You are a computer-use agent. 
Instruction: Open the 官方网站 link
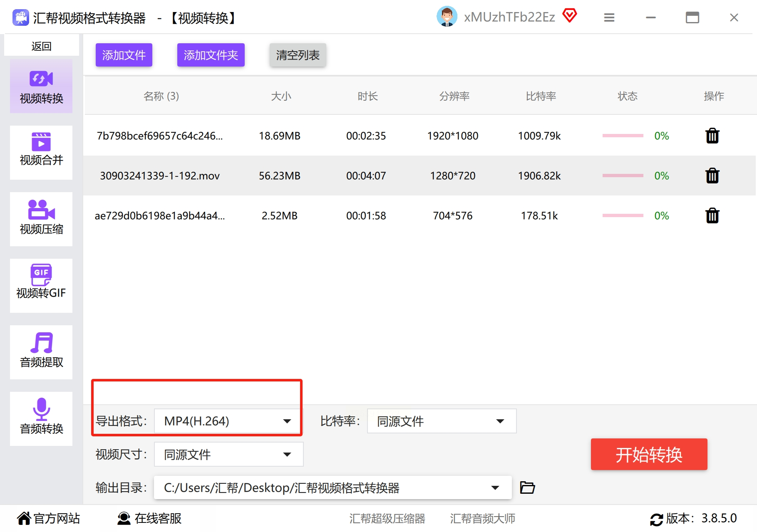point(49,518)
